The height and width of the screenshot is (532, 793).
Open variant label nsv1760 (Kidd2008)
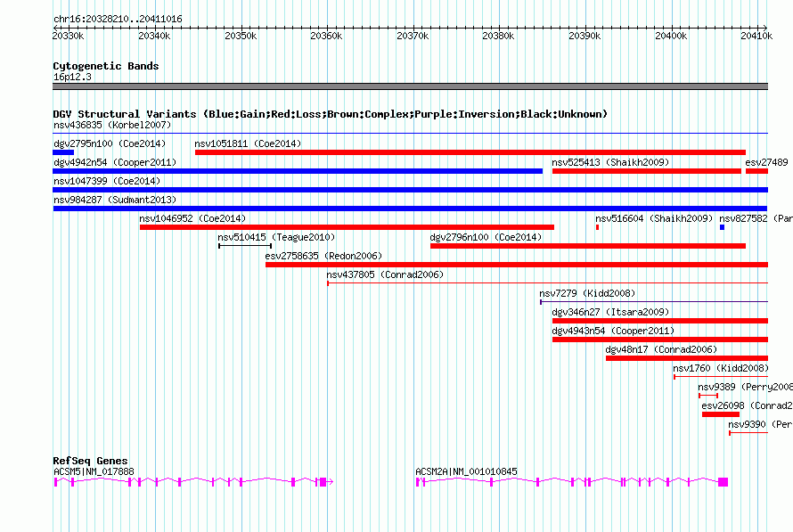[721, 368]
